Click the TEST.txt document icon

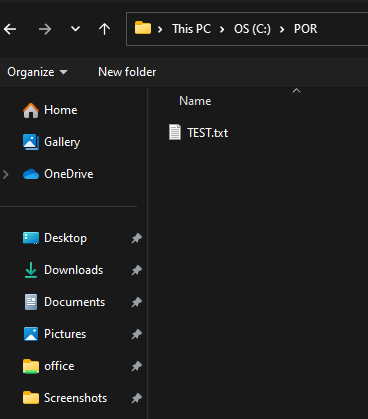175,132
